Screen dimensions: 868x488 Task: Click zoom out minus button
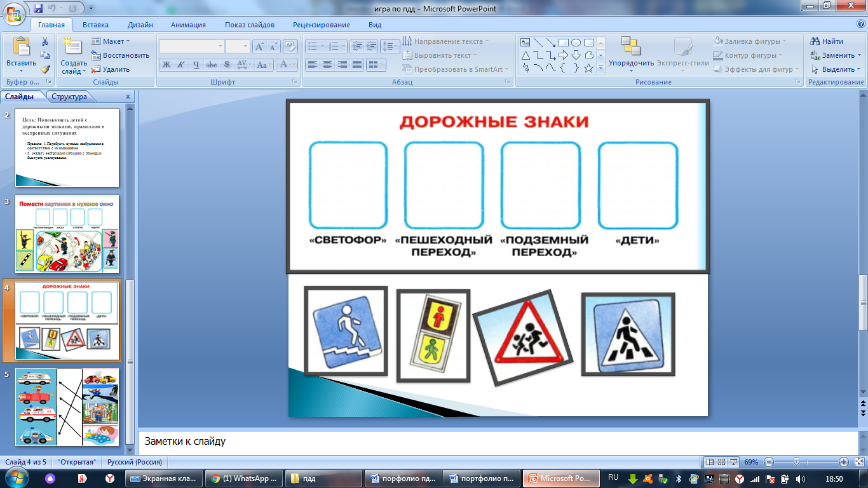[769, 462]
